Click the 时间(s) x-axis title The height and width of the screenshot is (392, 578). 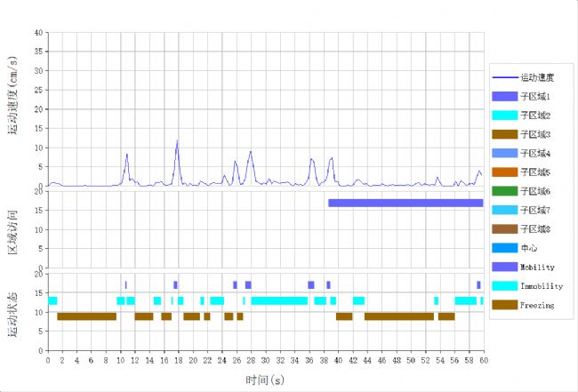(265, 380)
